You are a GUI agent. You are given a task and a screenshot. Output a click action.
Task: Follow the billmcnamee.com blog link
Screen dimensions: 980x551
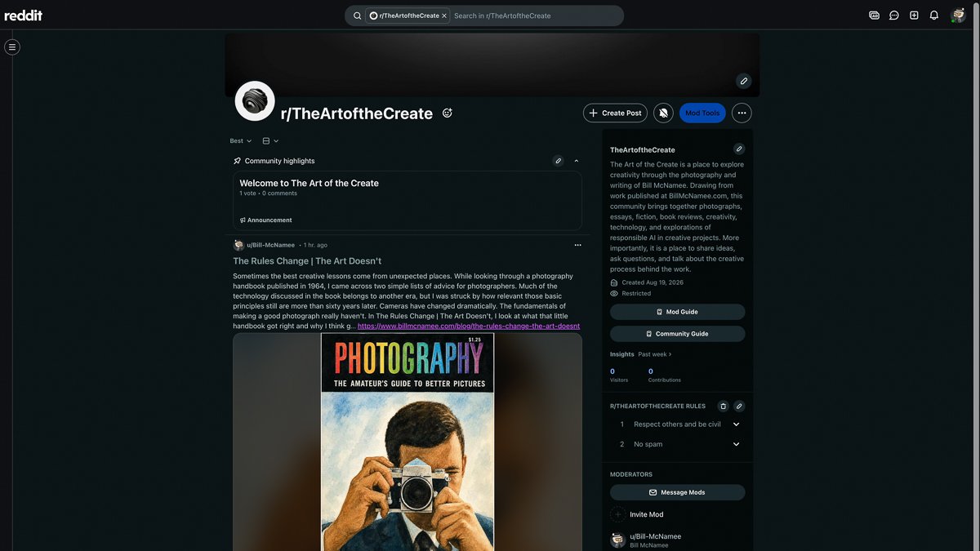point(469,326)
